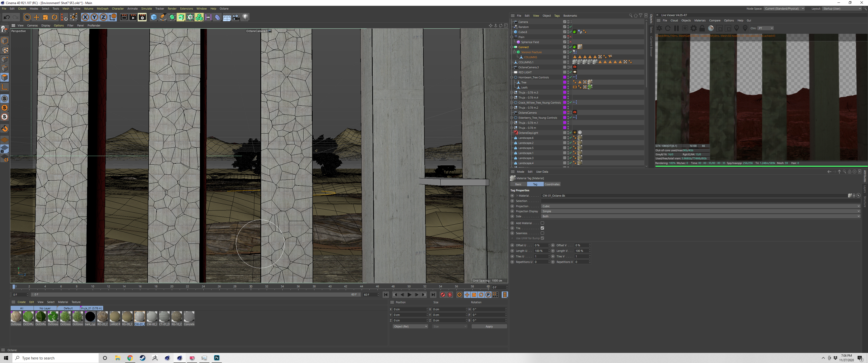Enable the Seamless checkbox

tap(542, 233)
